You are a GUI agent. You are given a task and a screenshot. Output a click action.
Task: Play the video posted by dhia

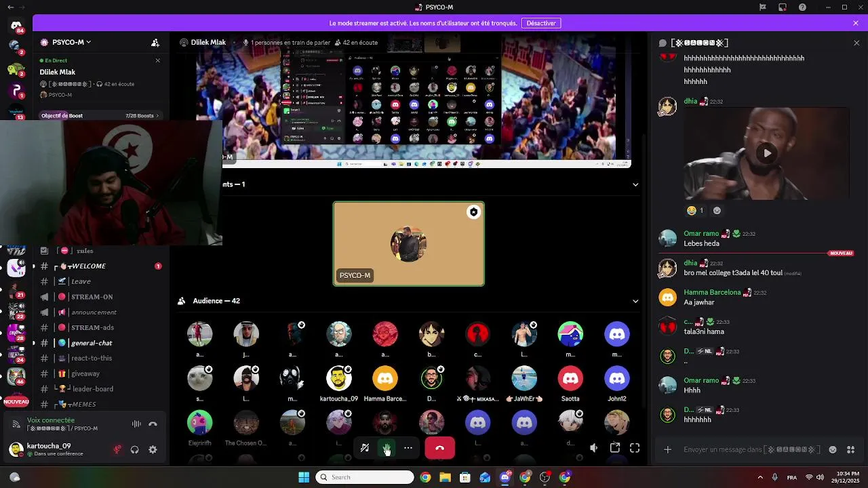[x=767, y=153]
